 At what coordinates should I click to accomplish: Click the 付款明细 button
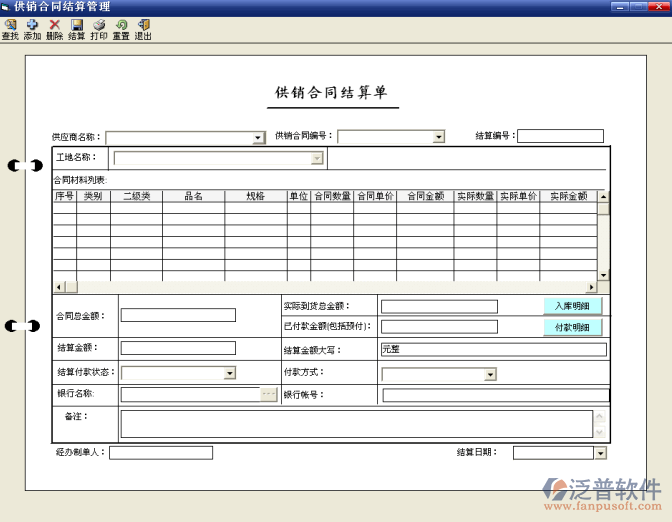click(x=573, y=327)
